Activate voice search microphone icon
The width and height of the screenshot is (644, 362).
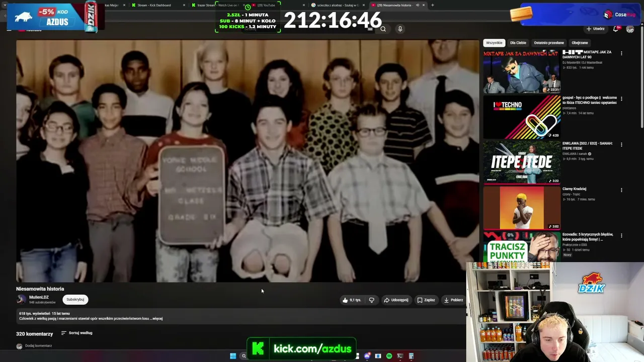400,29
